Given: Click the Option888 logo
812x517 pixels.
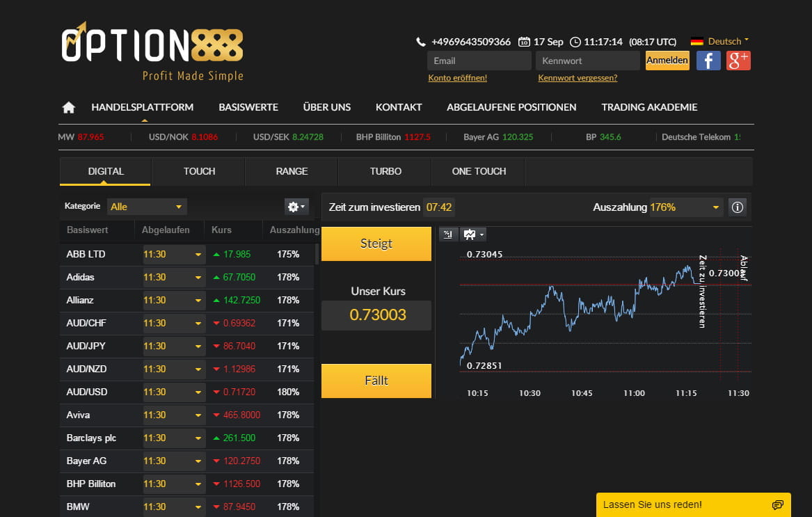Looking at the screenshot, I should click(152, 51).
